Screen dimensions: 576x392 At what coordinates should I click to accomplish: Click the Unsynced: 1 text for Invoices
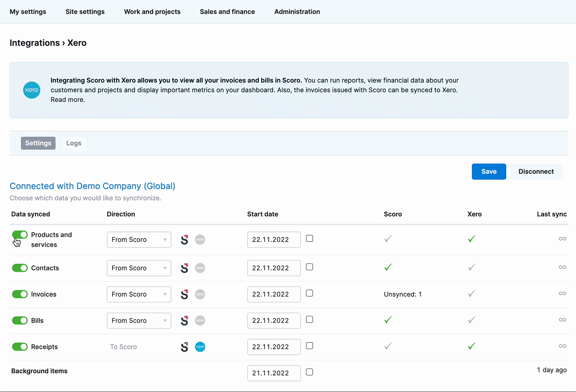(x=403, y=294)
